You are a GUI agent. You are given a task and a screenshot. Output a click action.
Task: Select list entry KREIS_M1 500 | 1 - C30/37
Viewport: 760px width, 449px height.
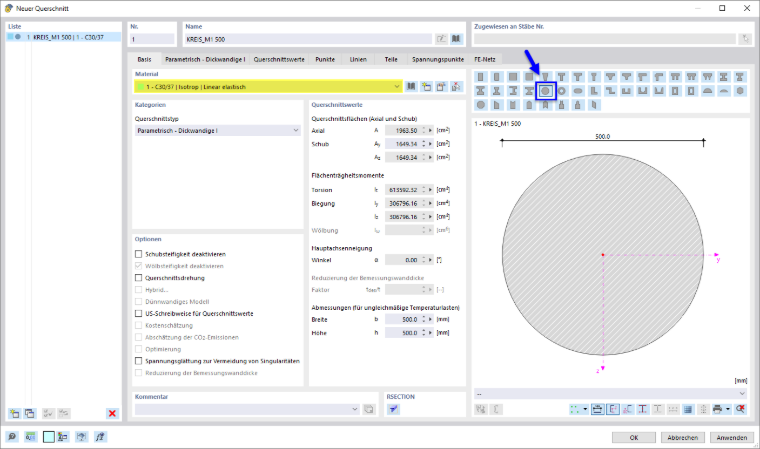pos(63,37)
